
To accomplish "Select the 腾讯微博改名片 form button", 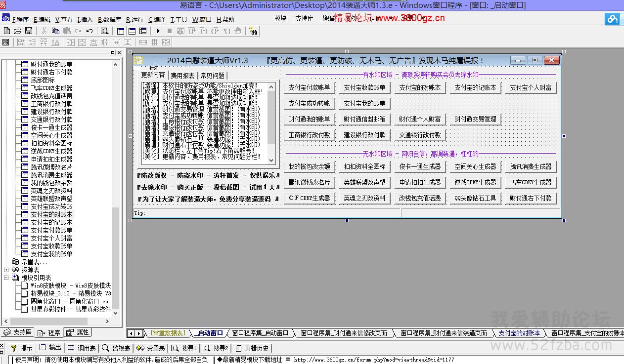I will [x=310, y=182].
